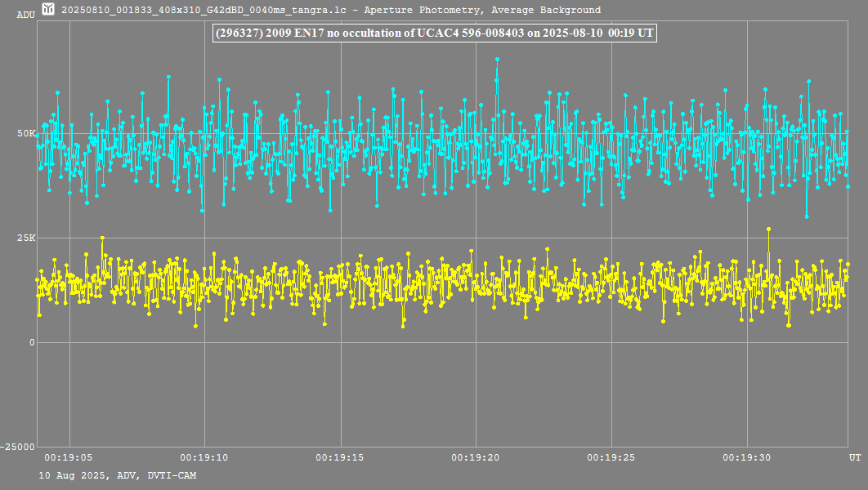Click the light curve file name title
This screenshot has height=490, width=868.
click(x=331, y=11)
